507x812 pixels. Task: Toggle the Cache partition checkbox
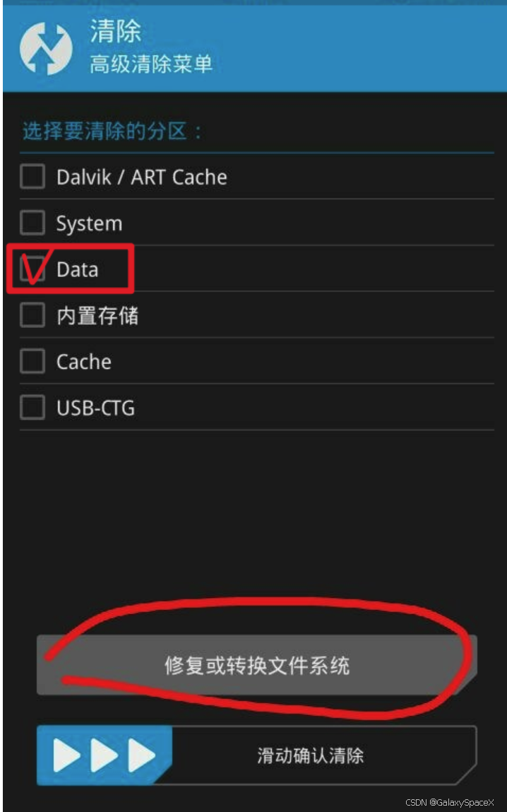pos(32,361)
